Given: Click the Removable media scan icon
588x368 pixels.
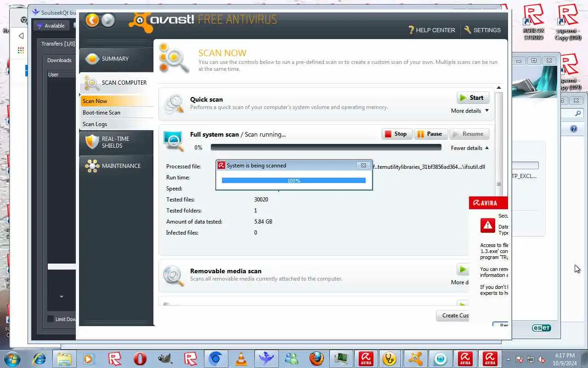Looking at the screenshot, I should (x=174, y=275).
